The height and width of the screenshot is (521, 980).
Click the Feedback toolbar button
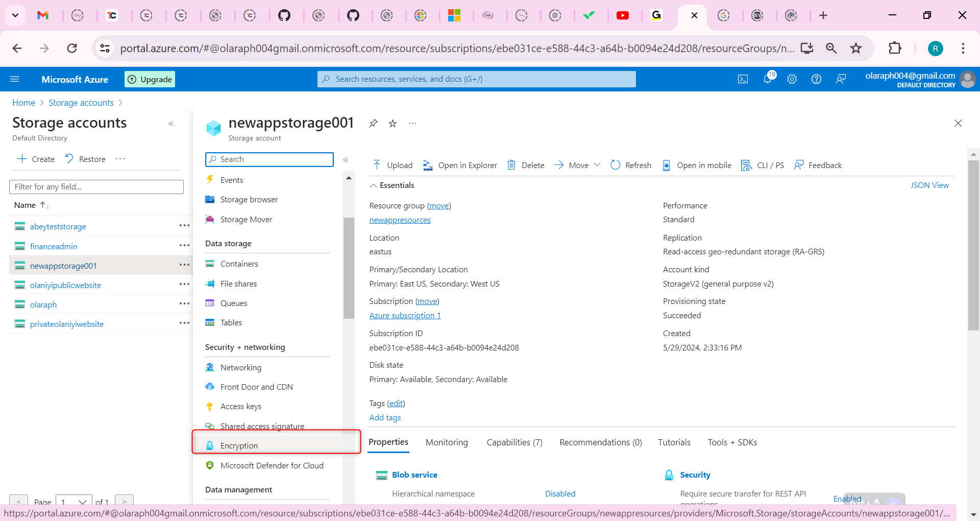tap(818, 165)
